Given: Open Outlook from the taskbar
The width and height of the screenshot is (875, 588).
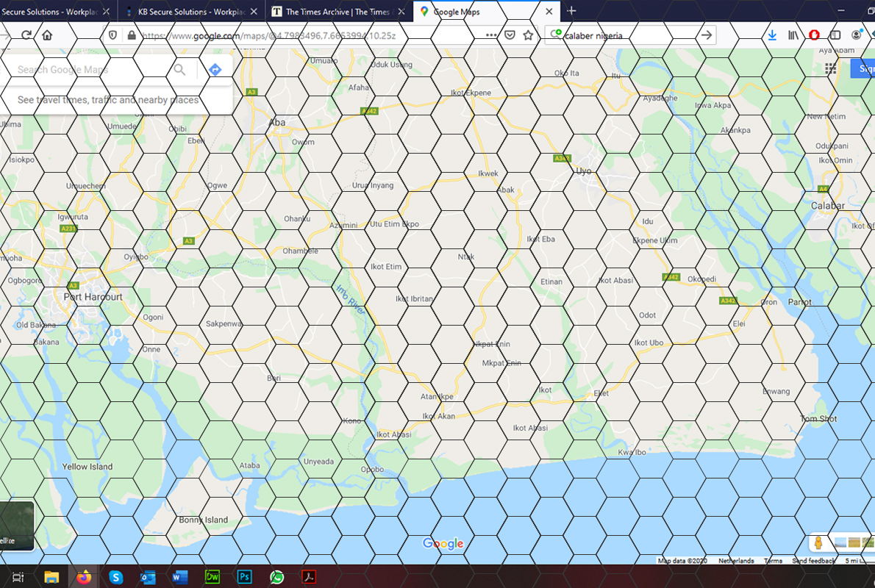Looking at the screenshot, I should pyautogui.click(x=148, y=578).
